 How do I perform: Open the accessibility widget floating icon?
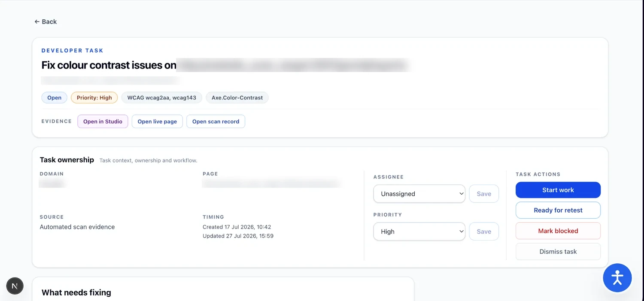coord(617,278)
